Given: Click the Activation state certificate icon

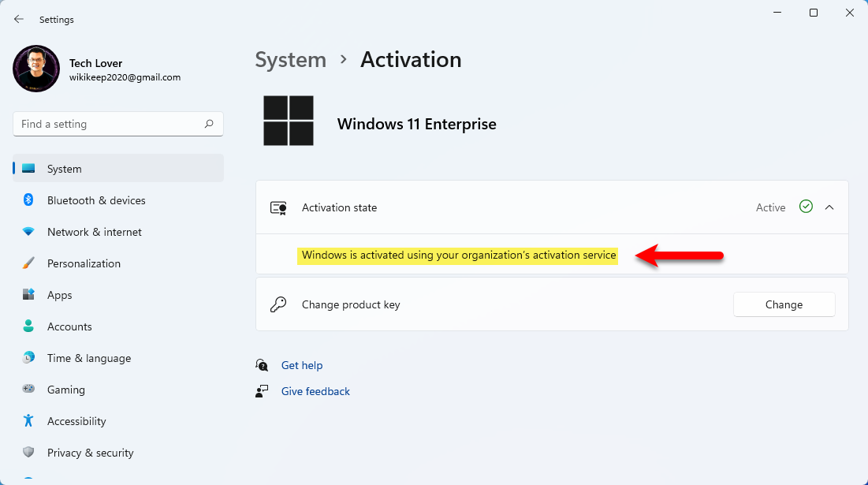Looking at the screenshot, I should pos(278,207).
